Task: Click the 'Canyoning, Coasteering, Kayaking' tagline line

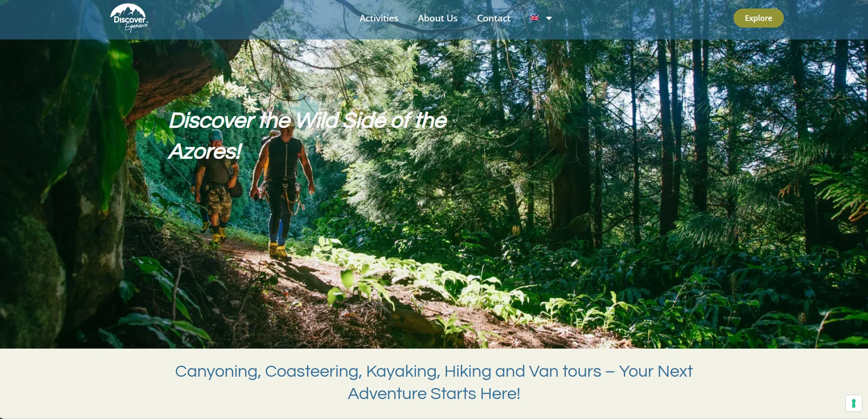Action: [434, 371]
